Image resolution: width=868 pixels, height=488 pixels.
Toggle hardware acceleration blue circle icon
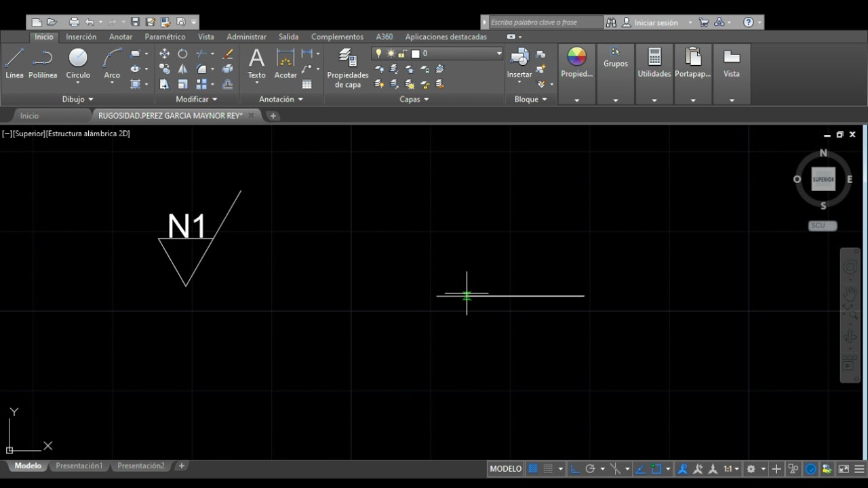click(x=811, y=468)
